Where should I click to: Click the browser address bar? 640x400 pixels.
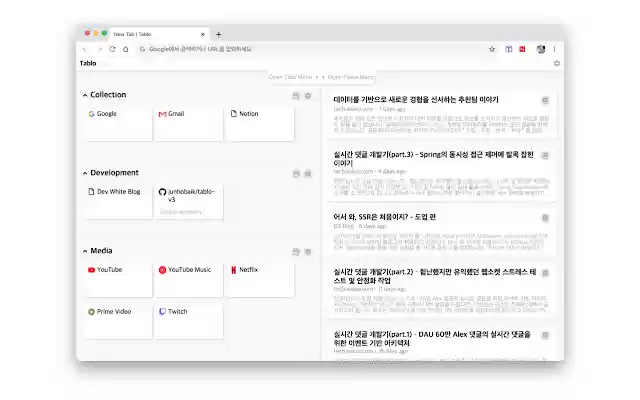coord(310,49)
